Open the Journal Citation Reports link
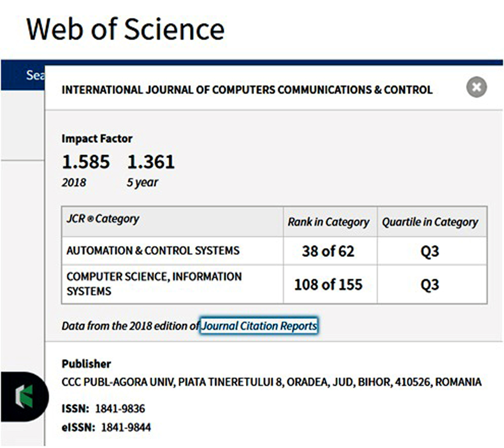The image size is (504, 448). tap(259, 326)
